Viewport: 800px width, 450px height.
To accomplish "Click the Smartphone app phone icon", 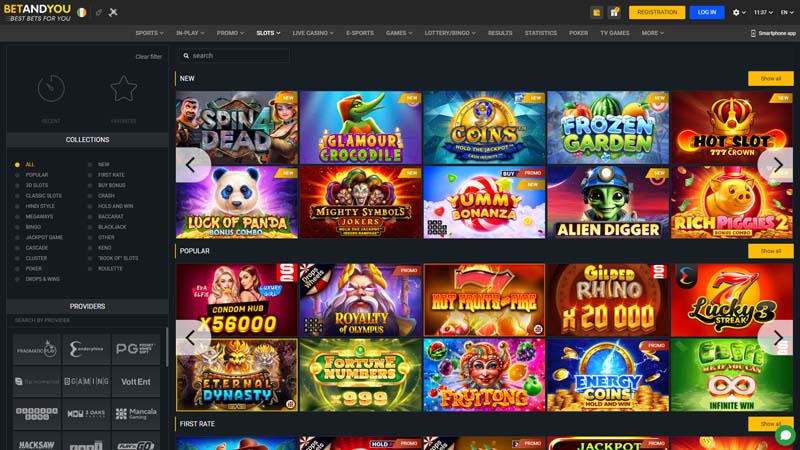I will [x=753, y=33].
